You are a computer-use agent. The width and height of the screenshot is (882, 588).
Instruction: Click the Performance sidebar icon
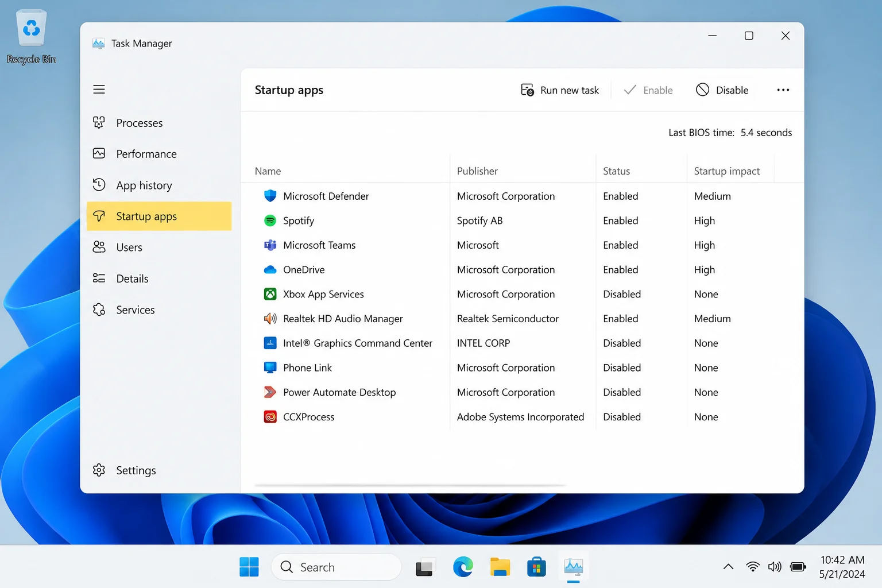pos(99,153)
